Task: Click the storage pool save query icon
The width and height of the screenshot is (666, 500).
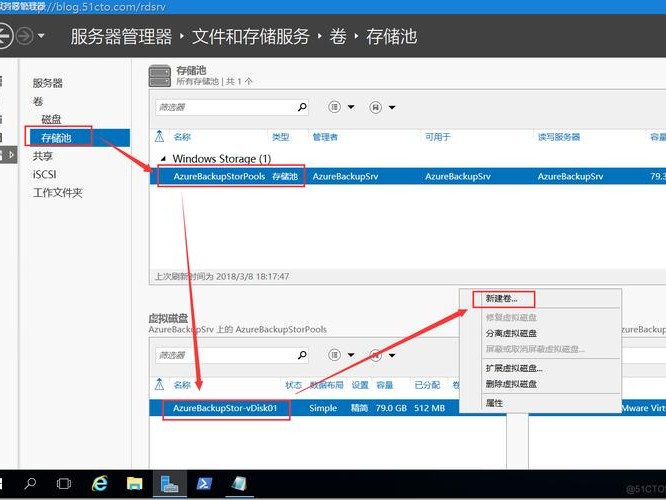Action: pyautogui.click(x=375, y=107)
